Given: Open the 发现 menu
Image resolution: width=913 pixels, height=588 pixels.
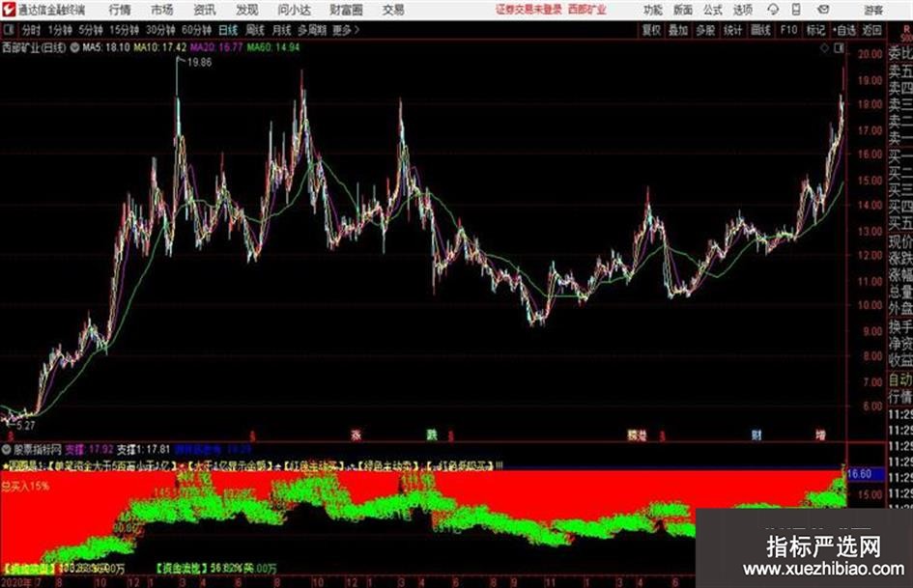Looking at the screenshot, I should [x=247, y=10].
